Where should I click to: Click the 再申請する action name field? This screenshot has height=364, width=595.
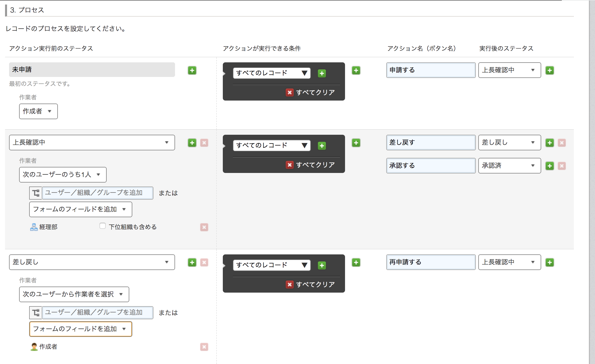point(431,262)
